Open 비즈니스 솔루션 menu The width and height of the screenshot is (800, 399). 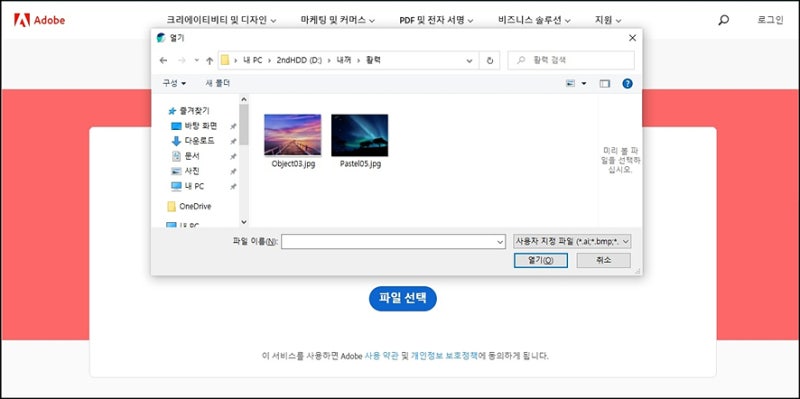coord(534,20)
